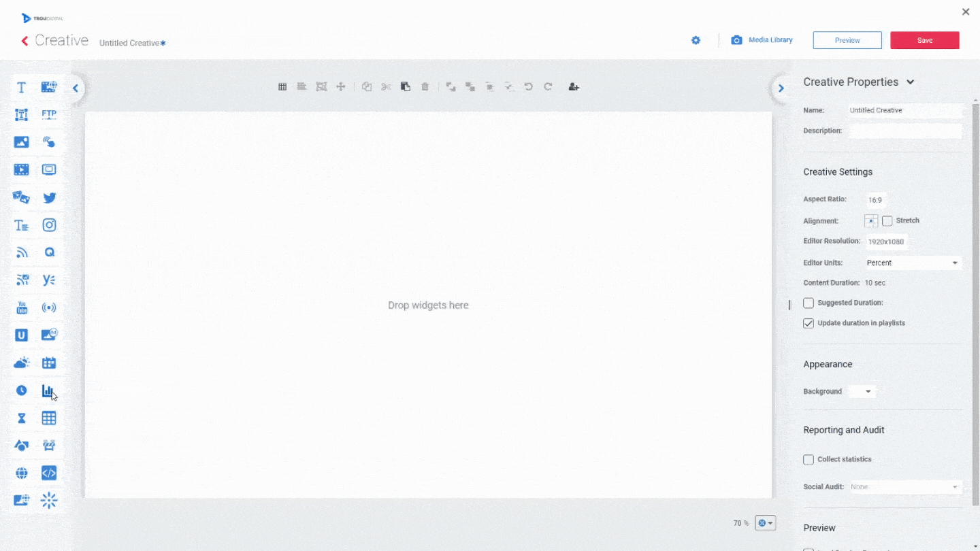Pick the YouTube widget icon
This screenshot has width=980, height=551.
coord(22,307)
